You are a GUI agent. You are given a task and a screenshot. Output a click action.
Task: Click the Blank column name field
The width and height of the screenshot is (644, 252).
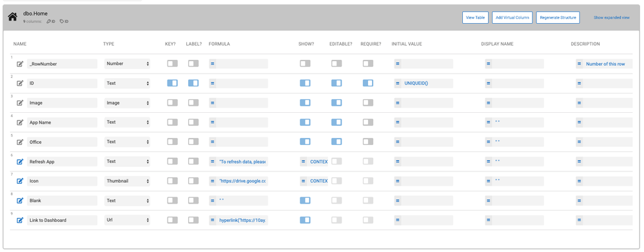click(62, 200)
